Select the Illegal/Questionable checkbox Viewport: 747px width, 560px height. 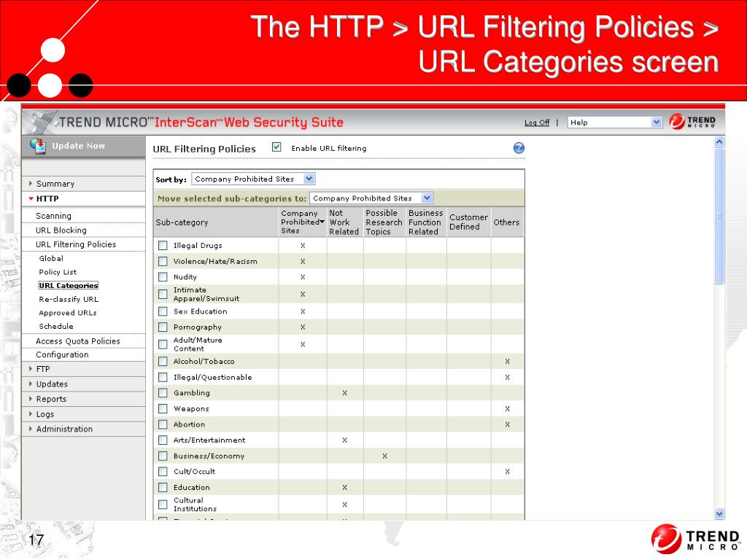(163, 377)
